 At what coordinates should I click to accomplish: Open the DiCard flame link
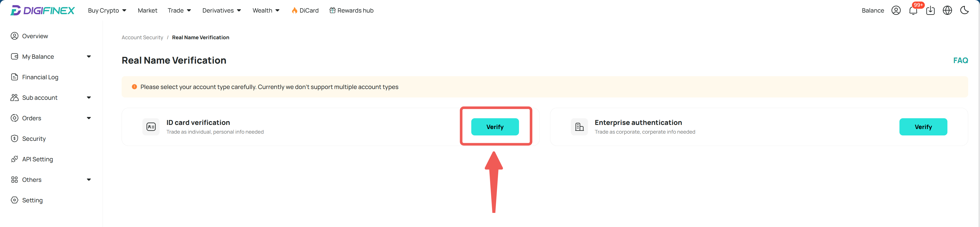[x=305, y=10]
